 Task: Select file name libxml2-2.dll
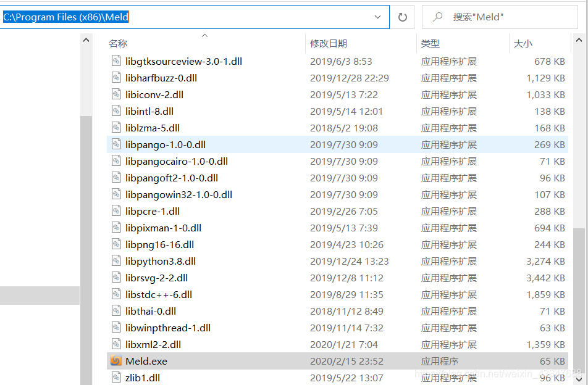pos(153,344)
